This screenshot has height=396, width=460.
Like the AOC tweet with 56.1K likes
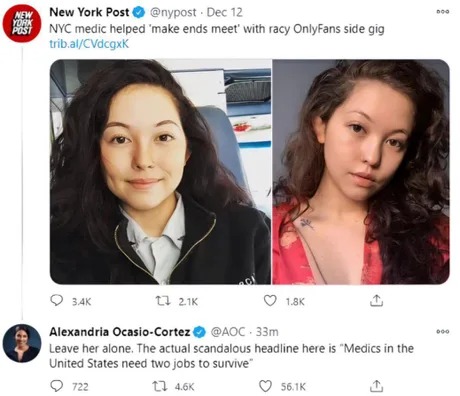coord(266,386)
